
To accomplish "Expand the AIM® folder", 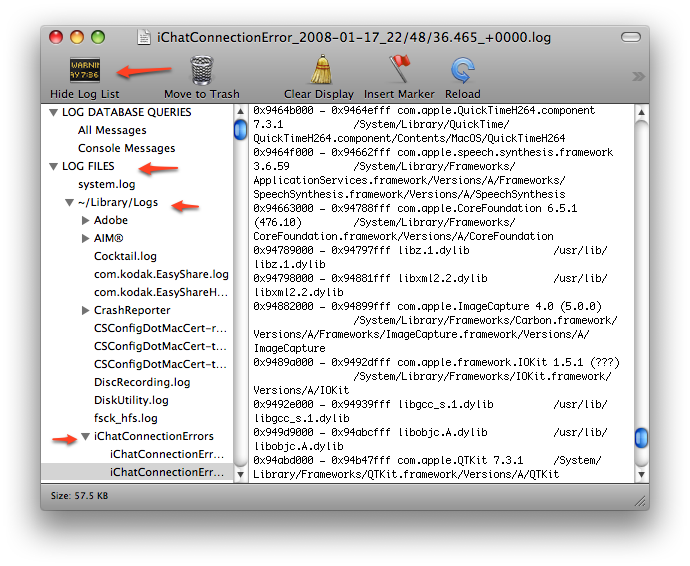I will [x=85, y=239].
